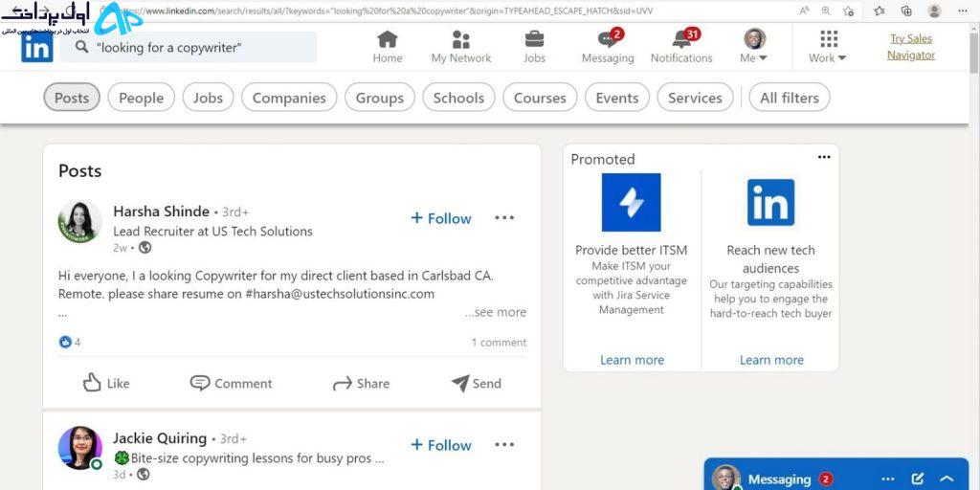This screenshot has height=490, width=980.
Task: Follow Harsha Shinde
Action: pos(441,218)
